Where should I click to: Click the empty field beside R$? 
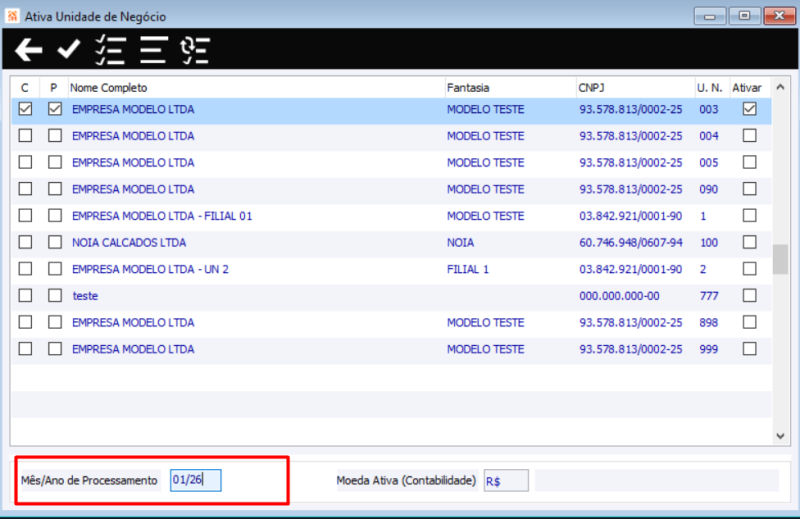(x=657, y=481)
